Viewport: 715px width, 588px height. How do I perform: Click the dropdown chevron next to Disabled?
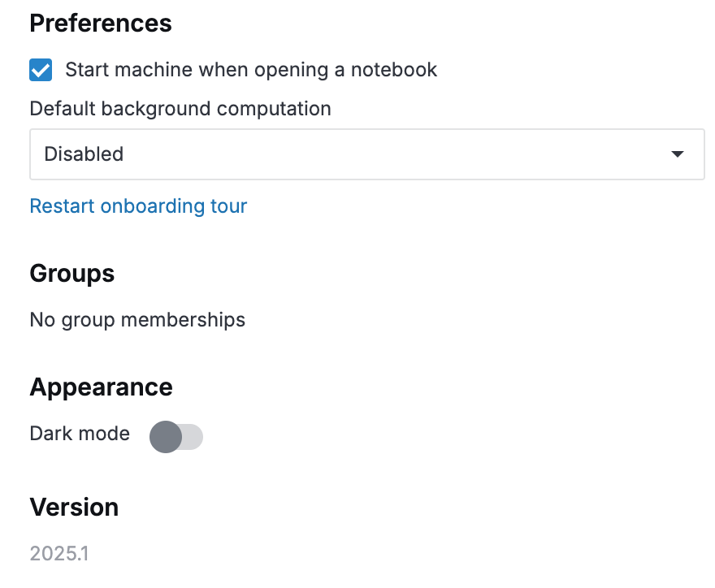pos(677,153)
